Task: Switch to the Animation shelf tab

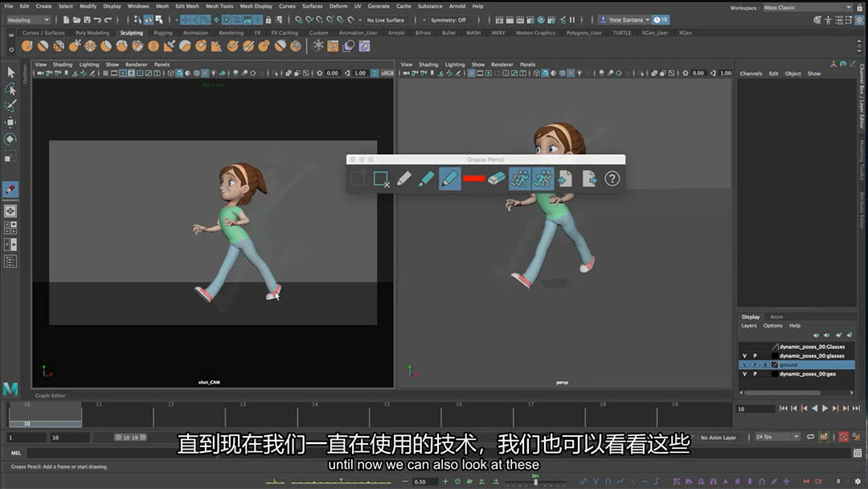Action: 195,33
